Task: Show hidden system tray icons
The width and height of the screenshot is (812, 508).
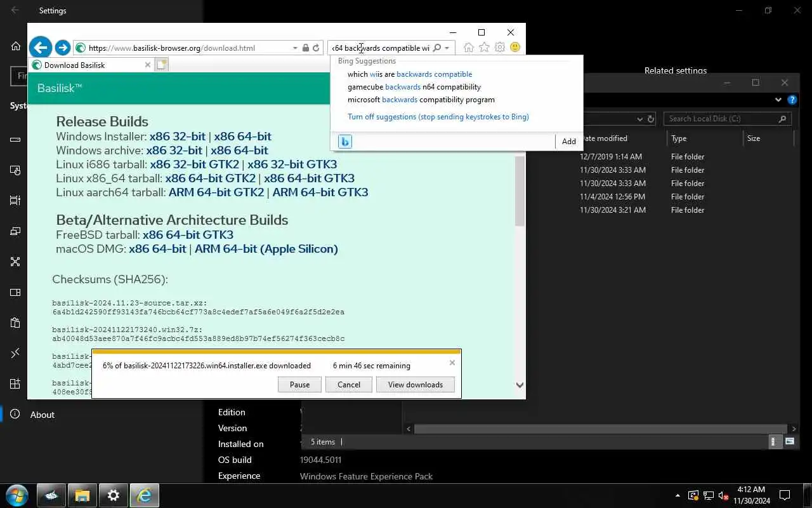Action: (x=678, y=495)
